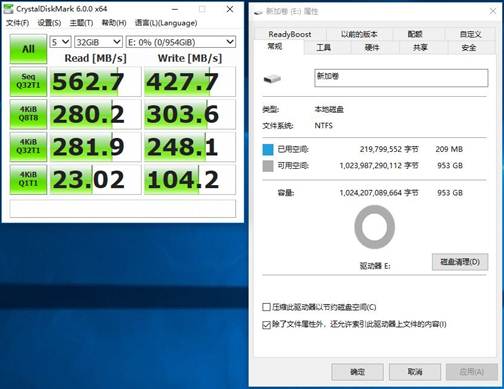Screen dimensions: 504x389
Task: Open the 语言(L)(Language) menu
Action: (166, 23)
